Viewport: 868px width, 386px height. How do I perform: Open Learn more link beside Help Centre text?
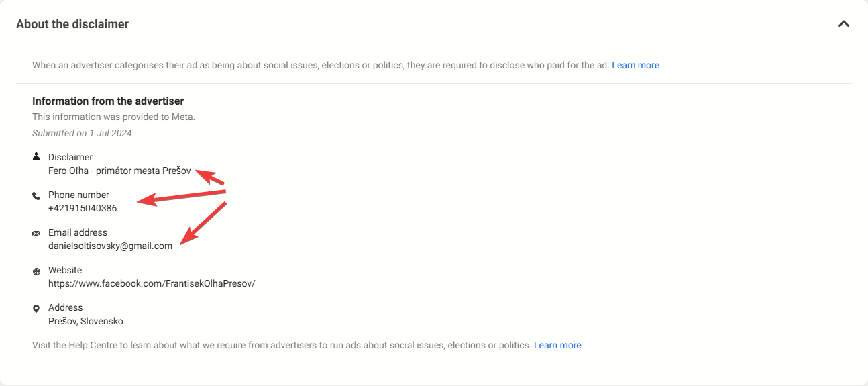[x=557, y=345]
